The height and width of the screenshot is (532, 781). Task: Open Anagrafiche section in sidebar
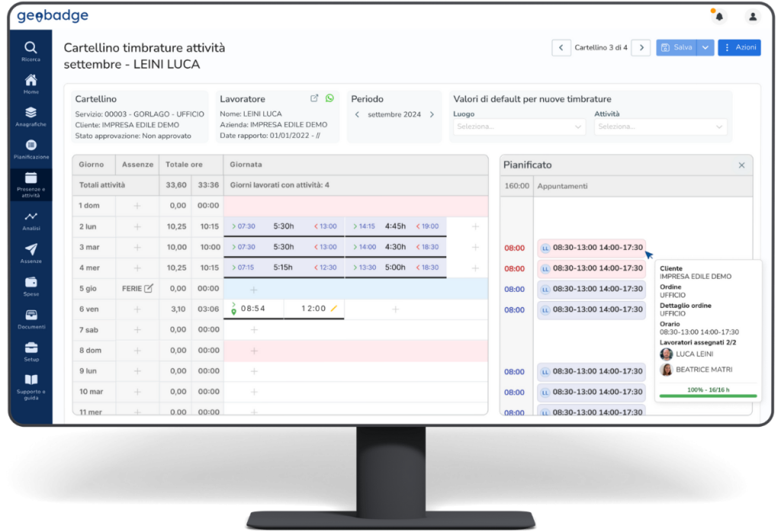tap(31, 113)
